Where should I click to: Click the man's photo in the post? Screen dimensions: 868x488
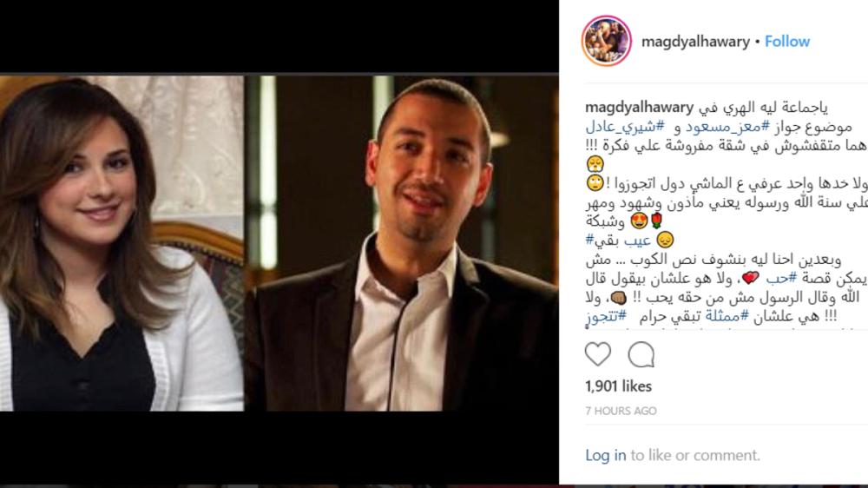coord(403,243)
